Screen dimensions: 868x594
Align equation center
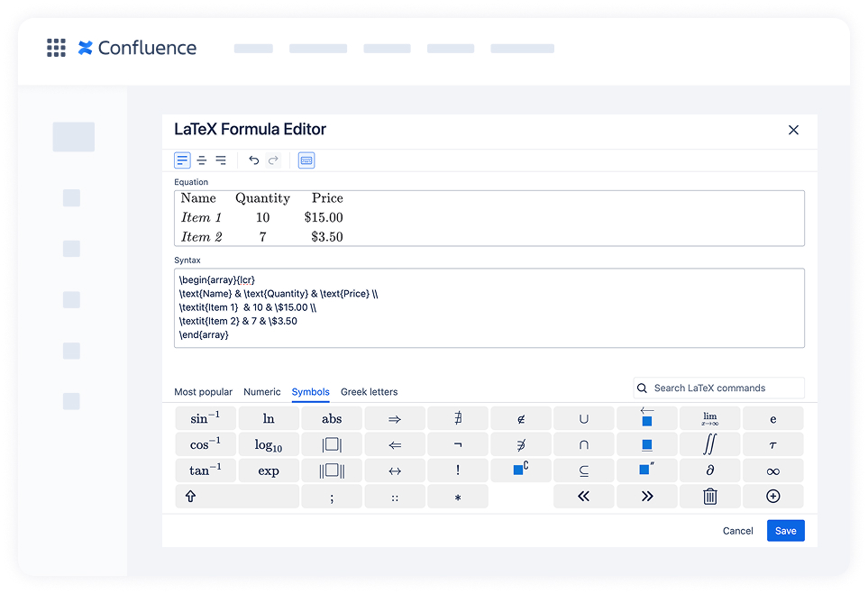[x=202, y=160]
